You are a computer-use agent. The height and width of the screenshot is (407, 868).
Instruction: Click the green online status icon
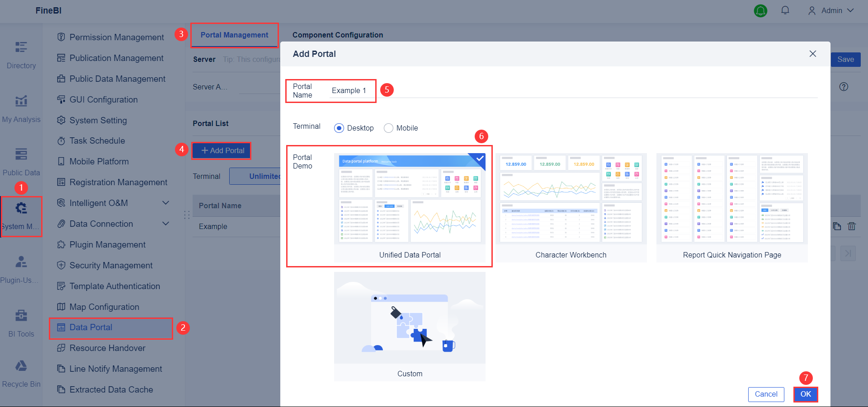[760, 11]
